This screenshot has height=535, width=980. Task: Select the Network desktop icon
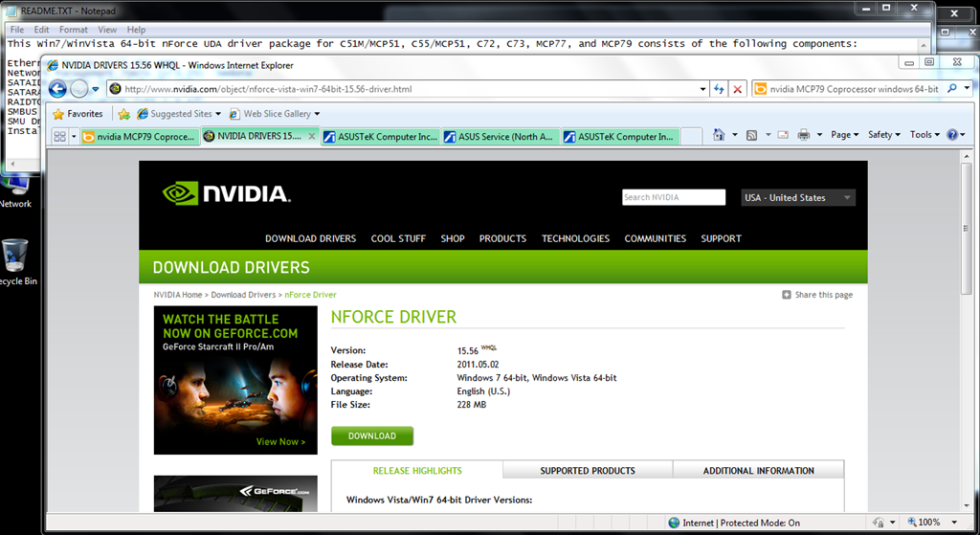pos(15,191)
